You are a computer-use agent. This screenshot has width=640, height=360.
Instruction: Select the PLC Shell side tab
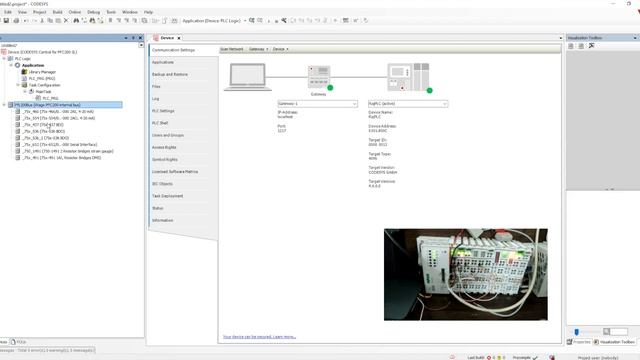coord(160,123)
